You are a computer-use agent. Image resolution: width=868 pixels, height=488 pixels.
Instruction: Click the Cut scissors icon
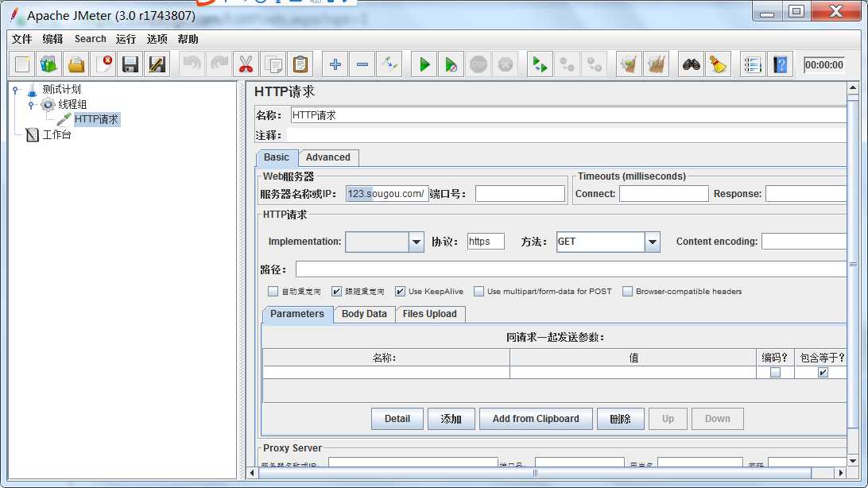pos(246,64)
